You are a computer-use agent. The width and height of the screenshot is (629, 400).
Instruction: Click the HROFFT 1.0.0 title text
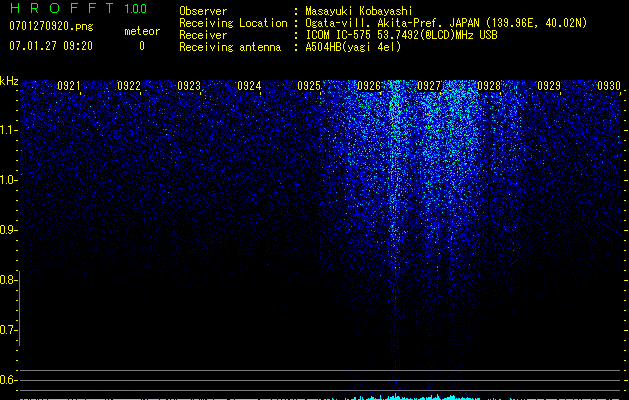pos(79,8)
